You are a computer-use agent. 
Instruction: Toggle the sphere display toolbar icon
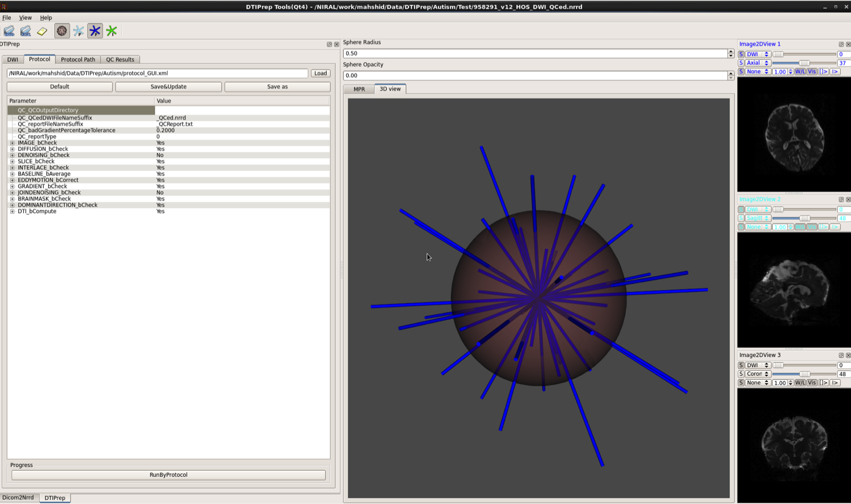point(62,31)
